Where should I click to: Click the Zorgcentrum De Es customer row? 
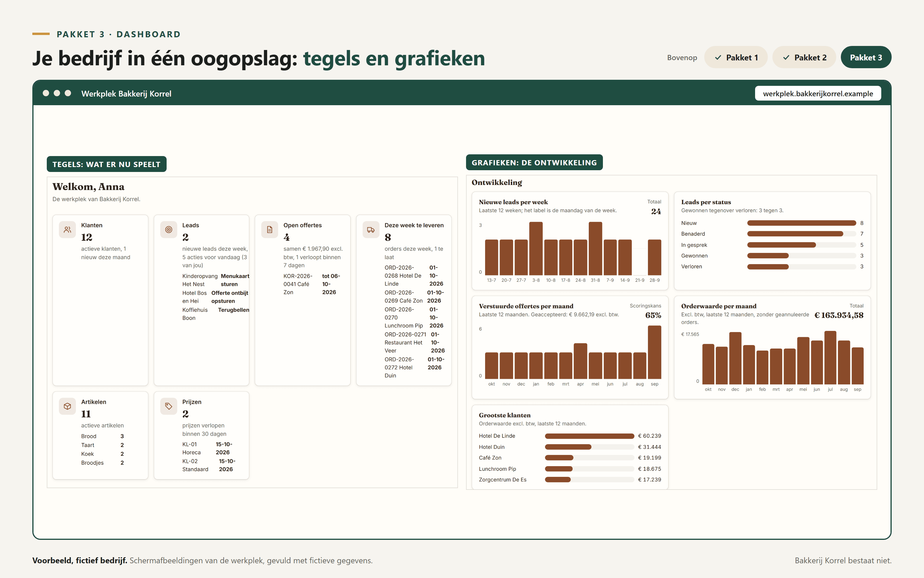tap(570, 479)
